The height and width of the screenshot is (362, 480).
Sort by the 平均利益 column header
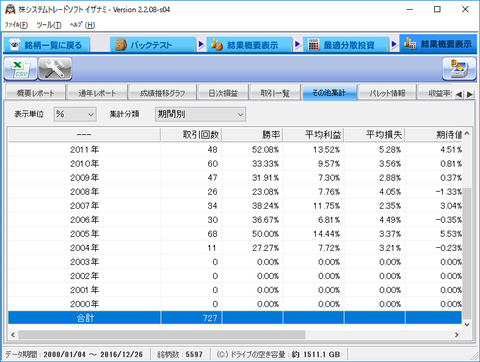[313, 135]
